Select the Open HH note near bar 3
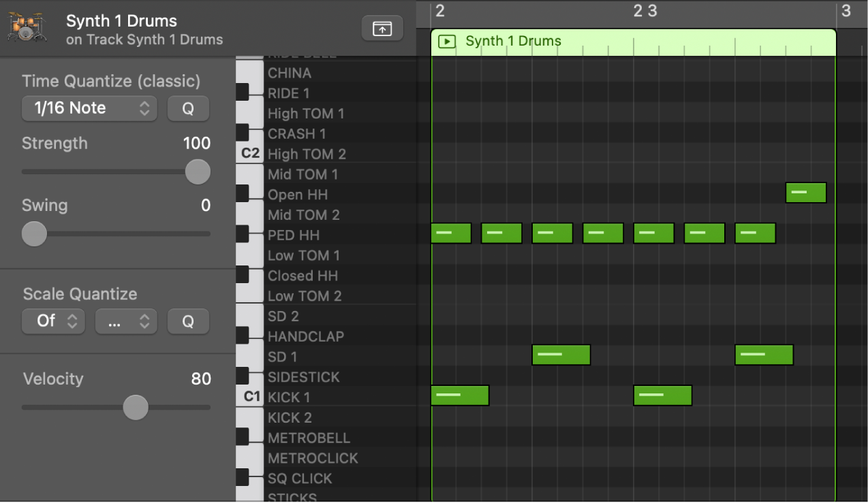 (805, 193)
